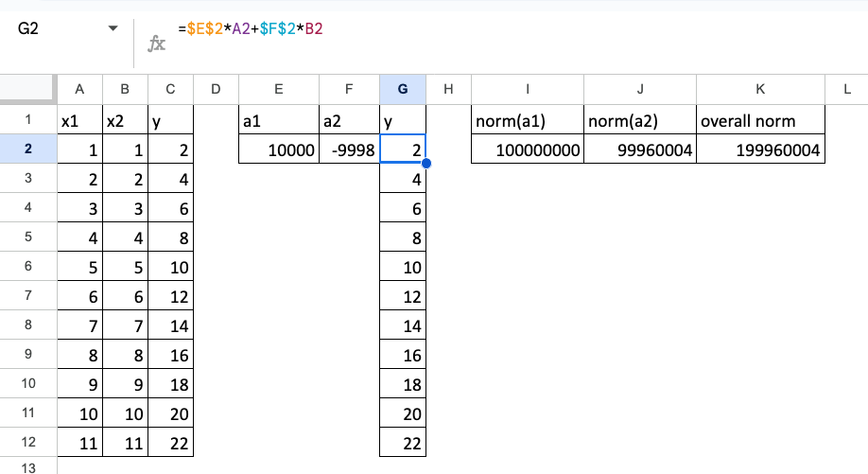
Task: Select the column L header
Action: click(846, 90)
